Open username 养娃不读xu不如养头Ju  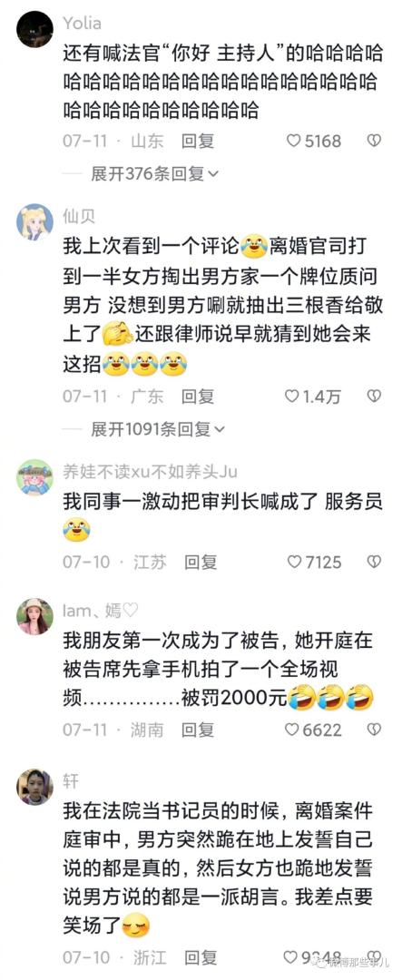coord(150,471)
